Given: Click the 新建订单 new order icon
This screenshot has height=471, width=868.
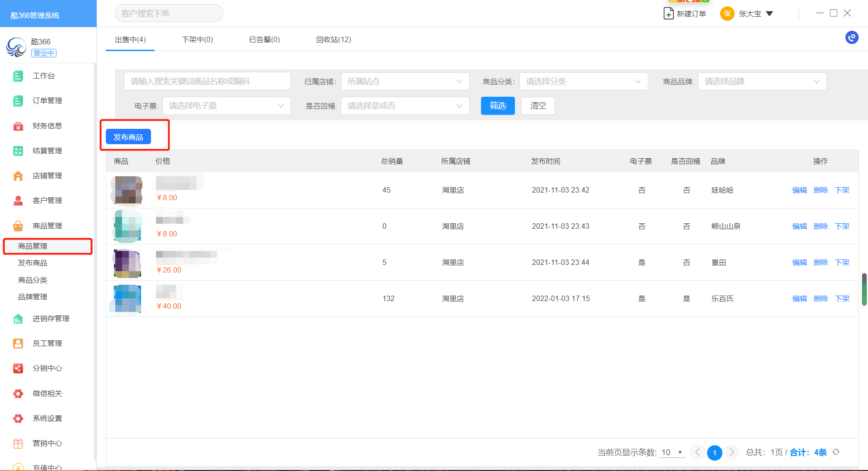Looking at the screenshot, I should click(x=668, y=14).
